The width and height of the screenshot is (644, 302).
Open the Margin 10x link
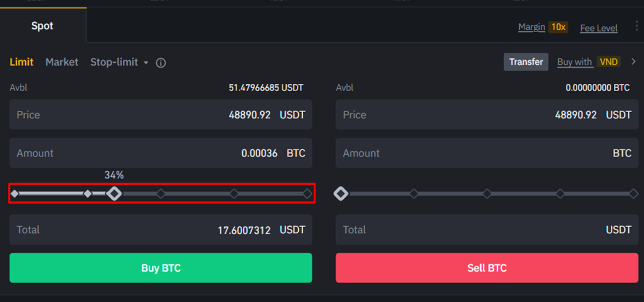click(x=542, y=27)
